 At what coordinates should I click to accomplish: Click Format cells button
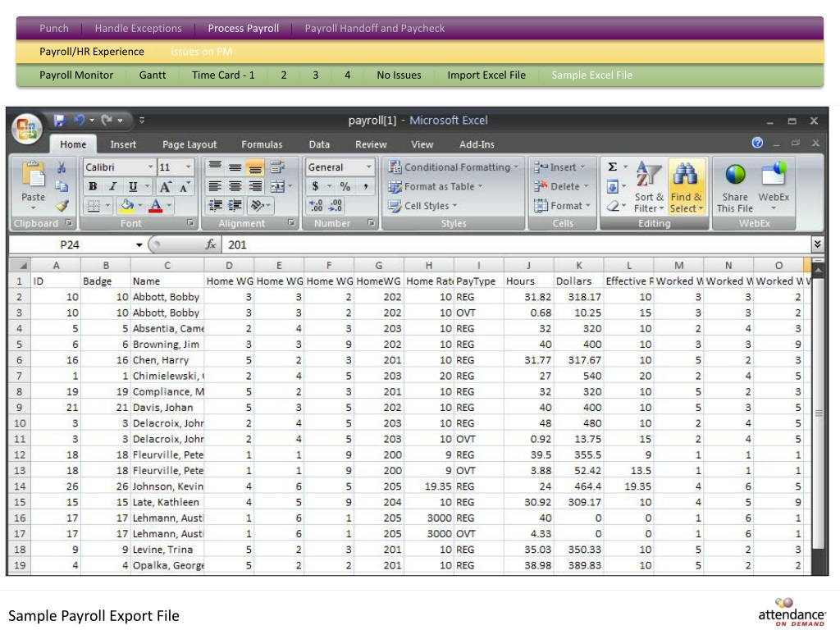click(x=562, y=206)
